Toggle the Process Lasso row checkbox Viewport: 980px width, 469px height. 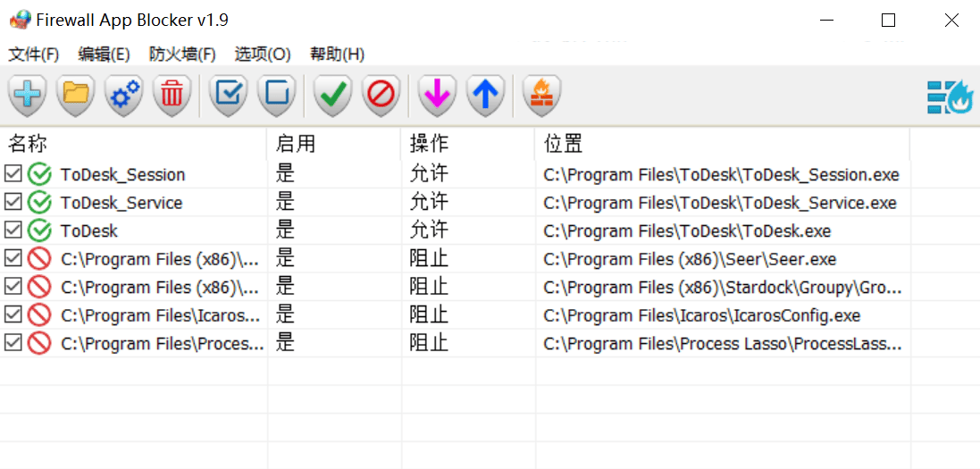13,342
